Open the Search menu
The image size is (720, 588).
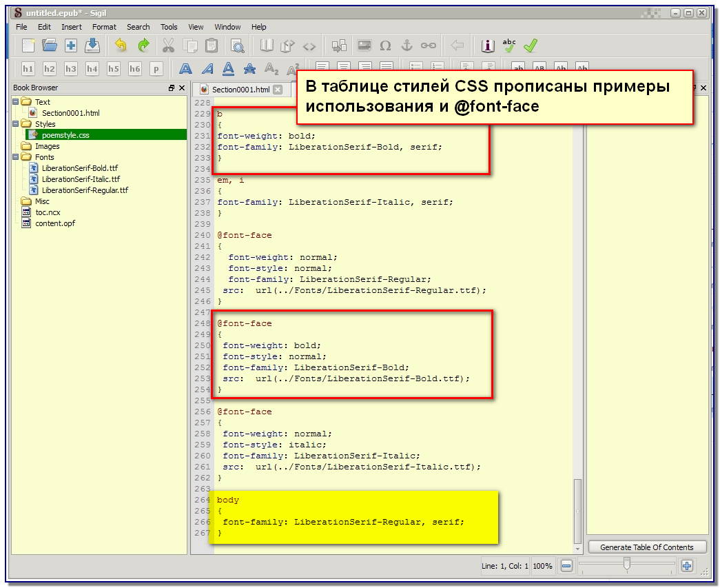(138, 27)
